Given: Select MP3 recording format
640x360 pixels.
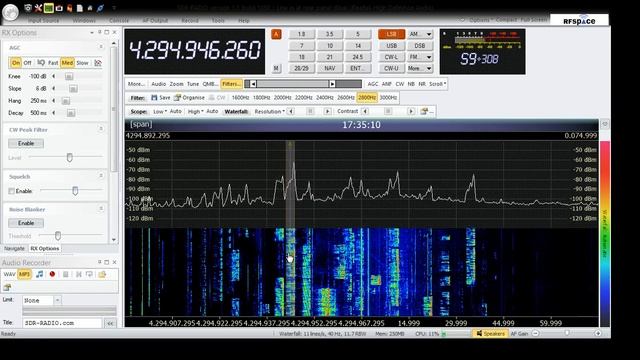Looking at the screenshot, I should tap(24, 274).
